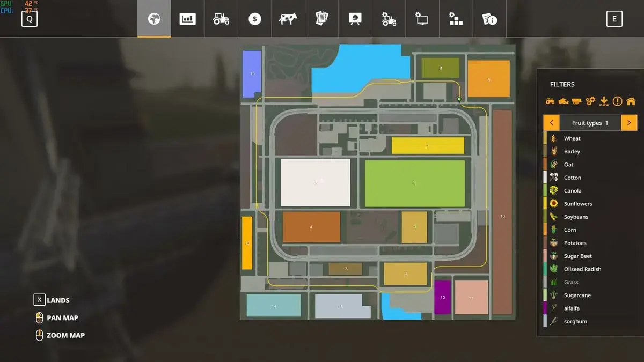Open the finances dollar-sign page
This screenshot has height=362, width=644.
tap(254, 19)
